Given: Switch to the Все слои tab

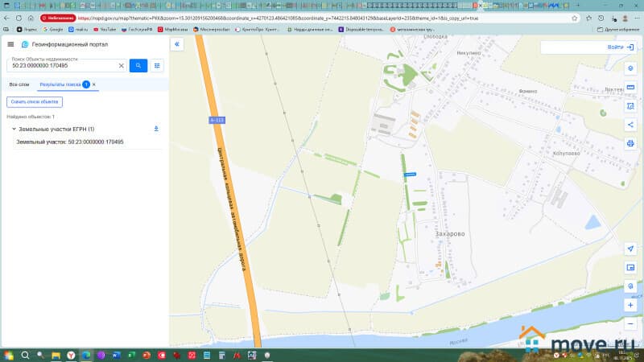Looking at the screenshot, I should point(19,84).
